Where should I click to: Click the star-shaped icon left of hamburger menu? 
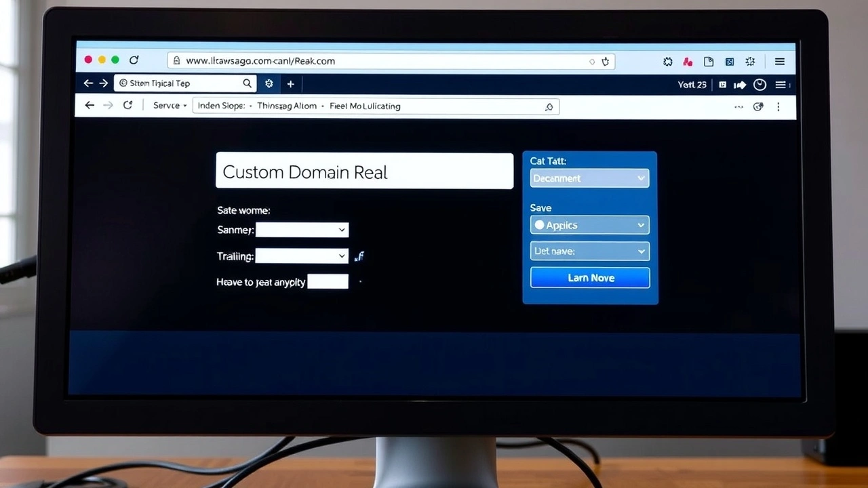coord(750,62)
